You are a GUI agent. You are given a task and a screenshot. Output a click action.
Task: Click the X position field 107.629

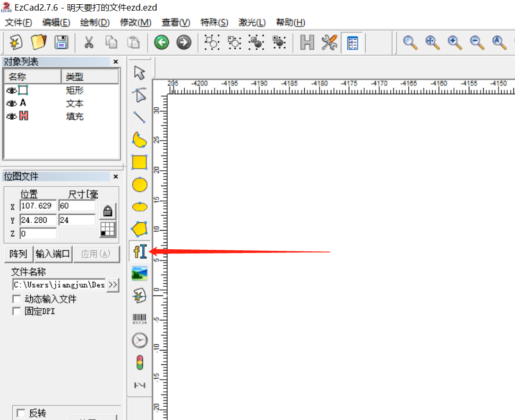tap(38, 206)
